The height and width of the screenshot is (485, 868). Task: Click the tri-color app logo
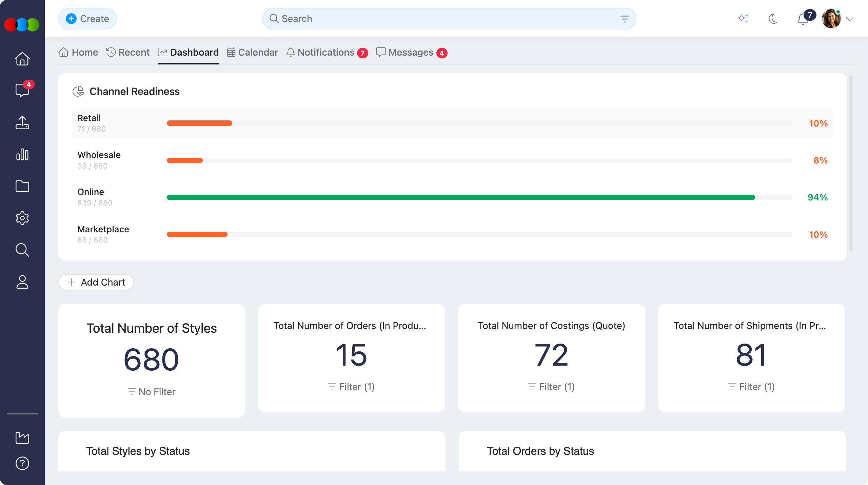pos(22,25)
